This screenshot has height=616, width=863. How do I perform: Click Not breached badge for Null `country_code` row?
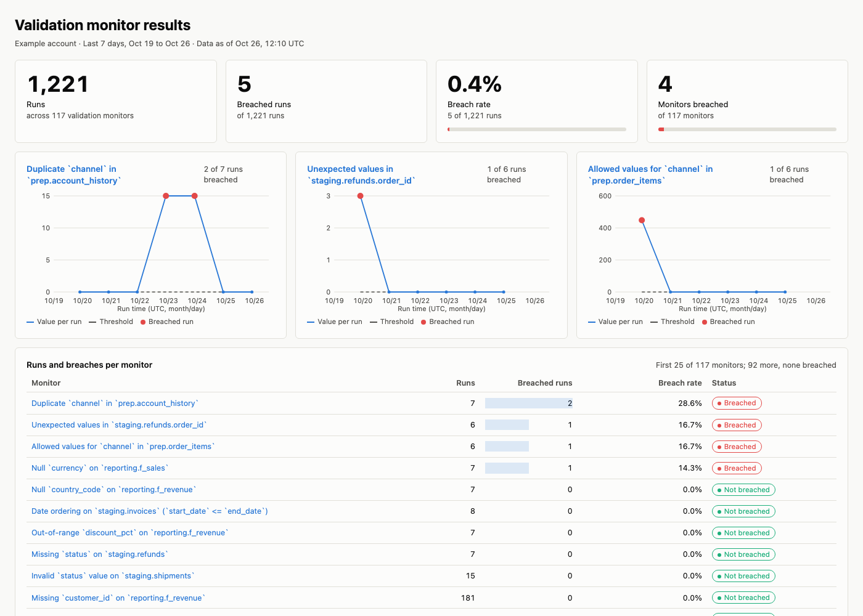click(743, 490)
